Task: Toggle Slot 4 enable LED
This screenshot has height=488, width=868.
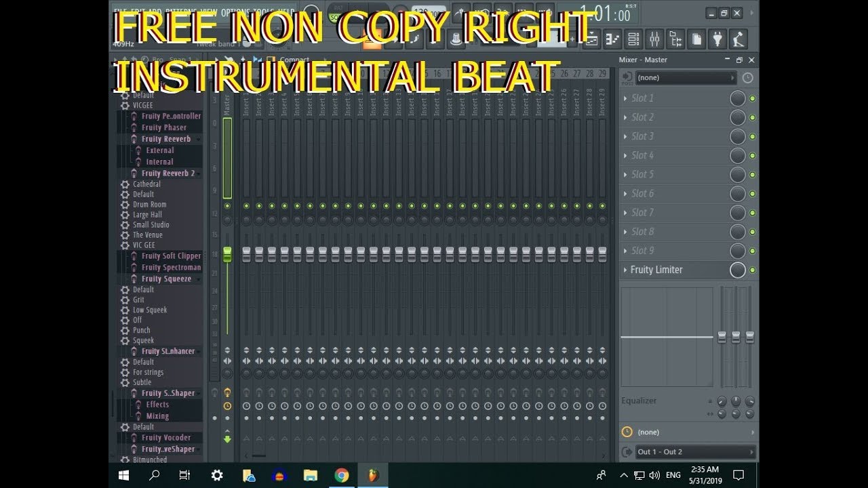Action: coord(752,156)
